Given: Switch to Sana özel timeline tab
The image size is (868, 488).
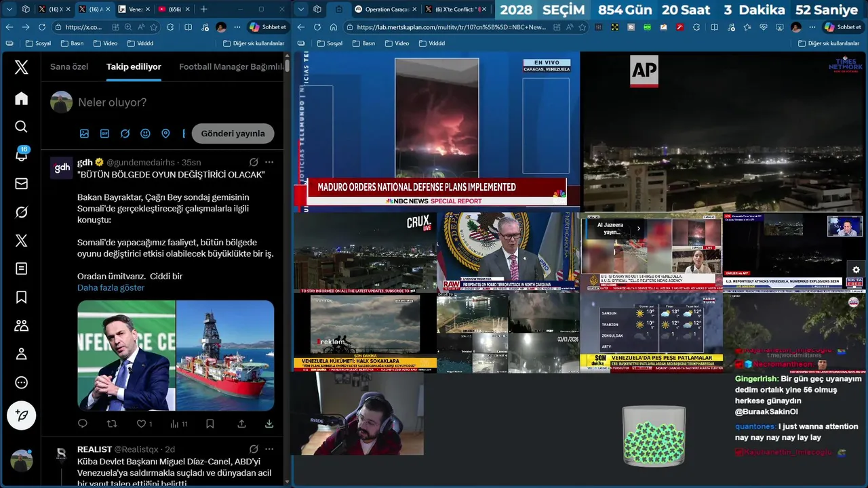Looking at the screenshot, I should pos(69,66).
